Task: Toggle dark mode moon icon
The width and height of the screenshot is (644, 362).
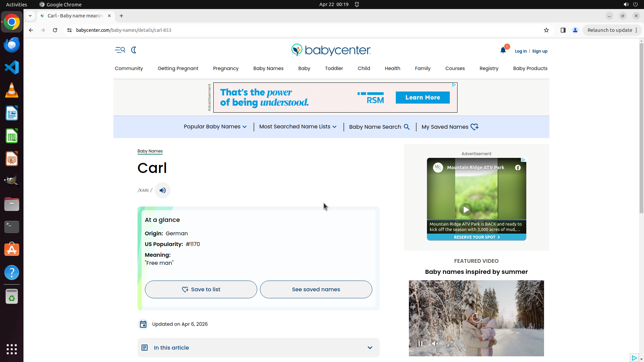Action: point(134,50)
